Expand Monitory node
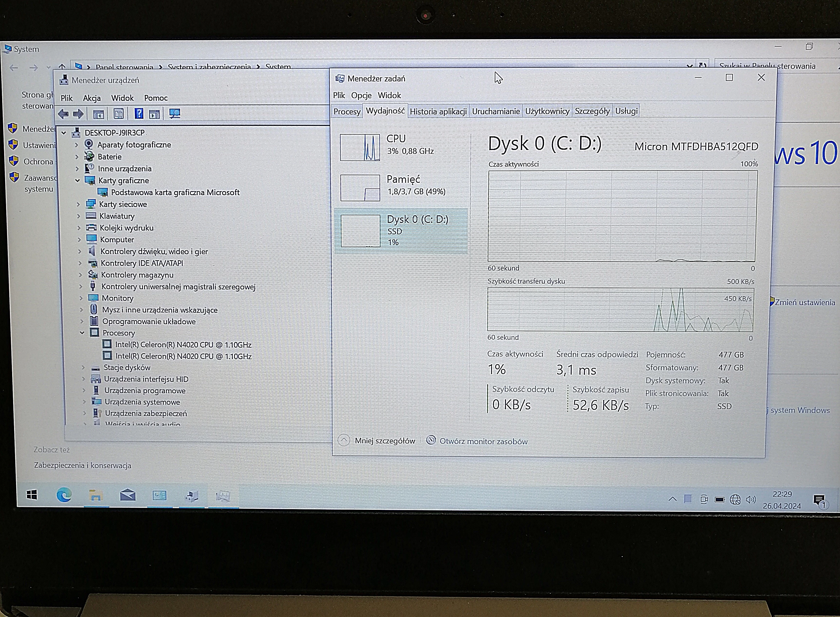Image resolution: width=840 pixels, height=617 pixels. 81,298
